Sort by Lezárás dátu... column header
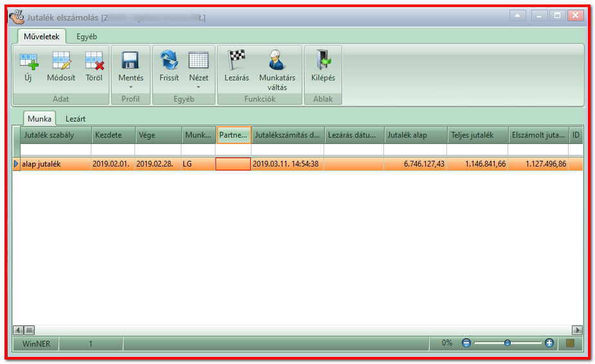Screen dimensions: 595x364 pyautogui.click(x=354, y=135)
